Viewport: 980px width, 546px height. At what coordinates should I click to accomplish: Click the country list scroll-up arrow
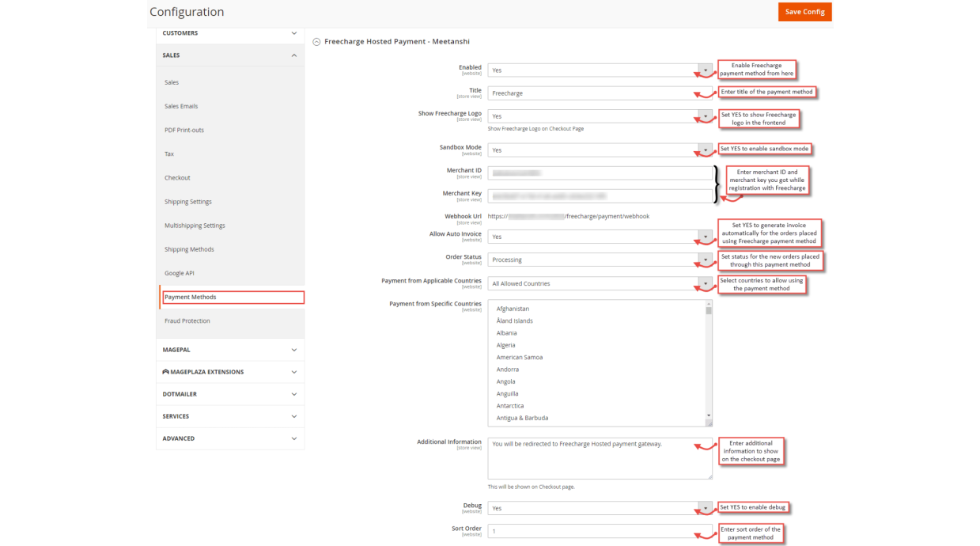pos(709,303)
